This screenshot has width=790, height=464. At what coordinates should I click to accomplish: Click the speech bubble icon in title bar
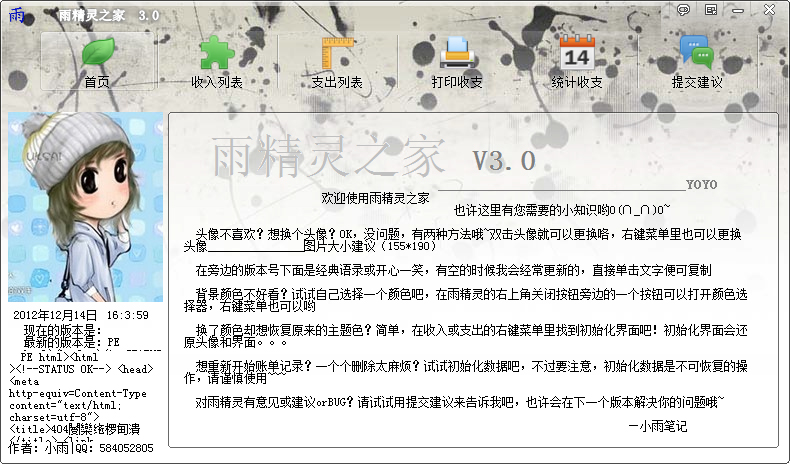[683, 10]
